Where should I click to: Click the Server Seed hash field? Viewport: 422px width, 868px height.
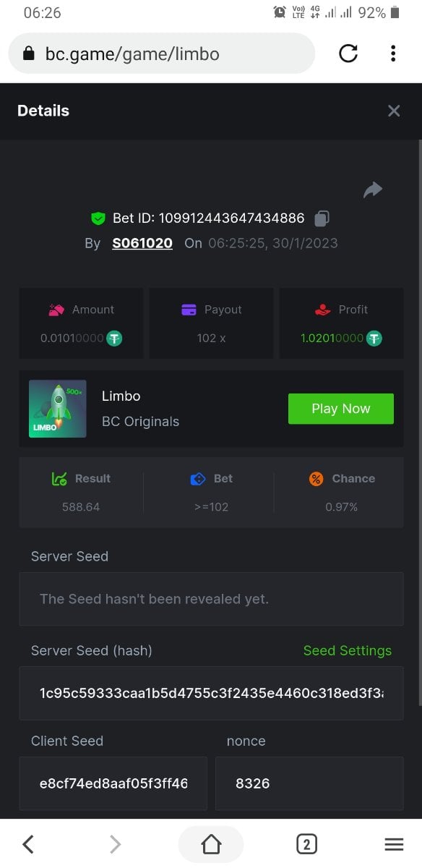click(211, 694)
